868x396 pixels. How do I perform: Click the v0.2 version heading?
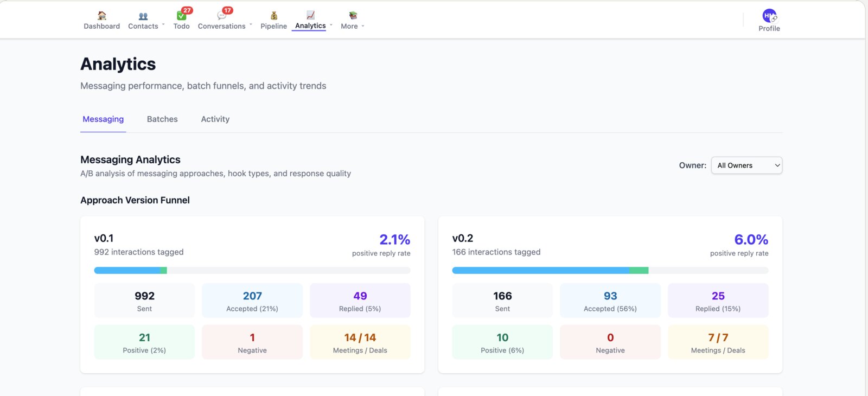(463, 238)
